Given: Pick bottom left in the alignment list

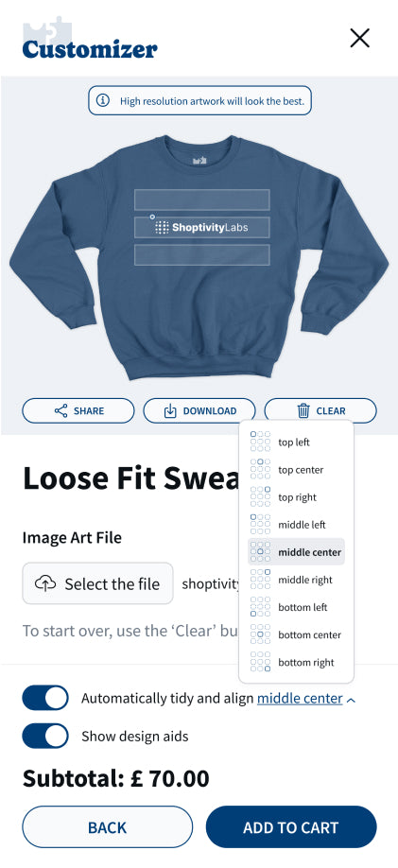Looking at the screenshot, I should tap(296, 607).
